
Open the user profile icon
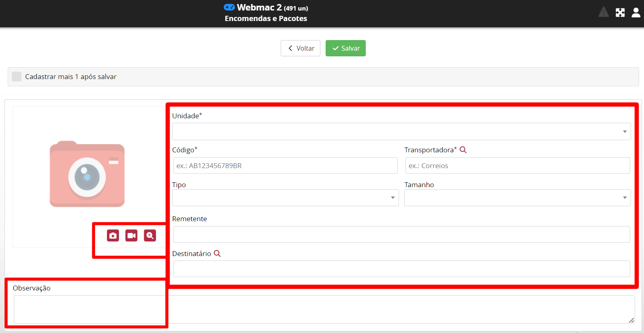tap(636, 13)
